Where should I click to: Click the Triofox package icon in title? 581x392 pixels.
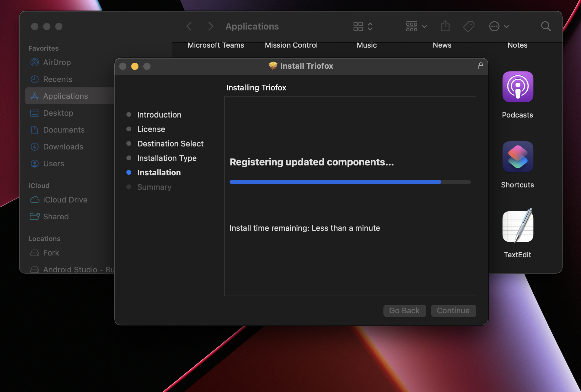coord(273,66)
